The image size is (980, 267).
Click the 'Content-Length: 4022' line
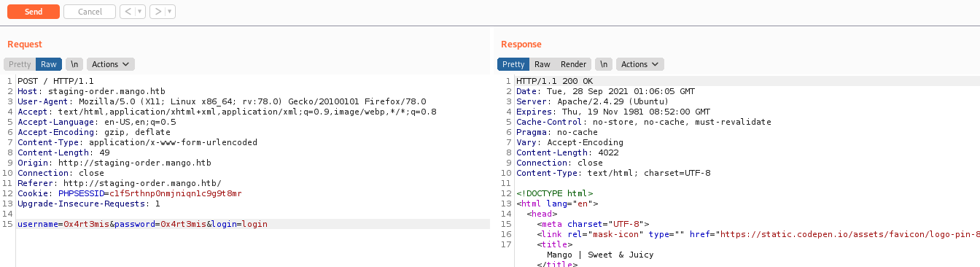coord(567,152)
